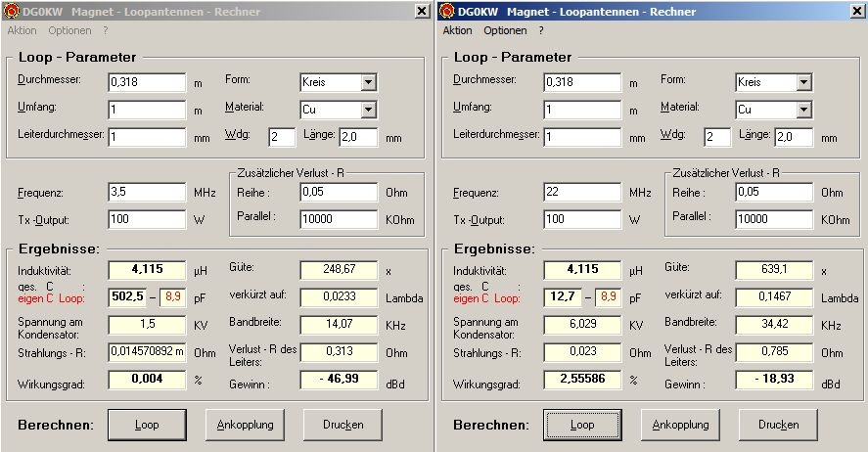Open the Aktion menu in the left window
This screenshot has height=452, width=868.
click(x=22, y=30)
